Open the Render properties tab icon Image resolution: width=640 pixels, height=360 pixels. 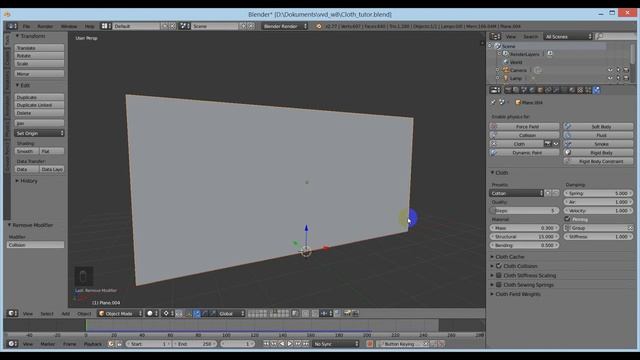click(x=508, y=90)
